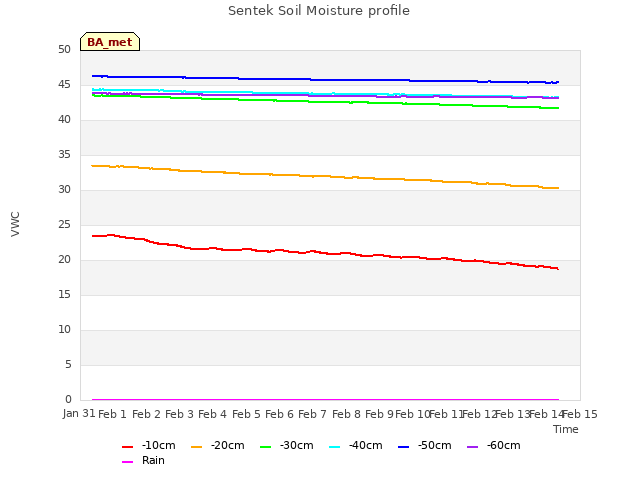Click the Feb 8 x-axis tick label
This screenshot has height=480, width=640.
(346, 414)
